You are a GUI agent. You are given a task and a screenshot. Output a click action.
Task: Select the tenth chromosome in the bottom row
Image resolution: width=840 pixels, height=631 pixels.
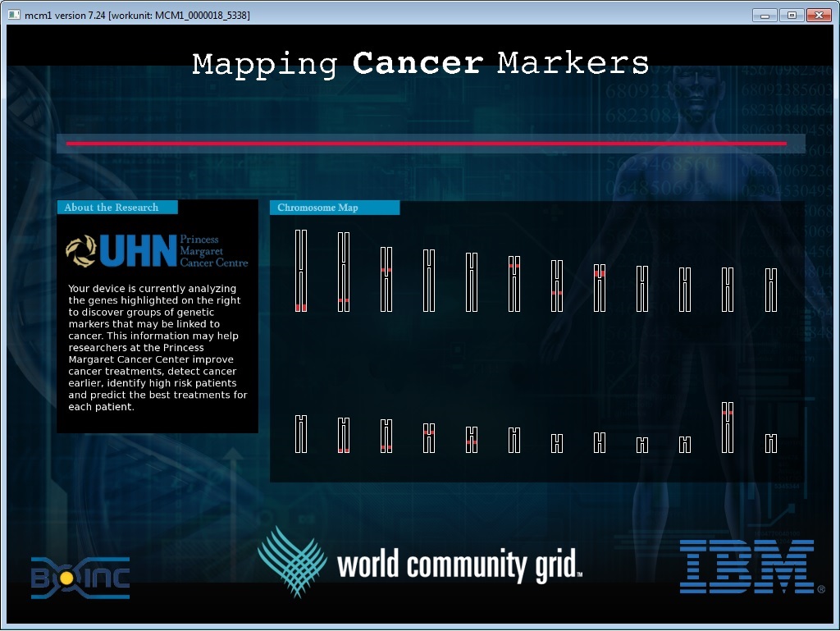click(685, 445)
